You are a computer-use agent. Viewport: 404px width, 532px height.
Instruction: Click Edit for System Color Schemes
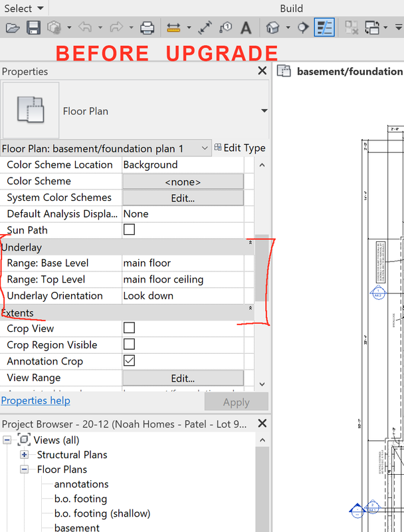pos(183,198)
